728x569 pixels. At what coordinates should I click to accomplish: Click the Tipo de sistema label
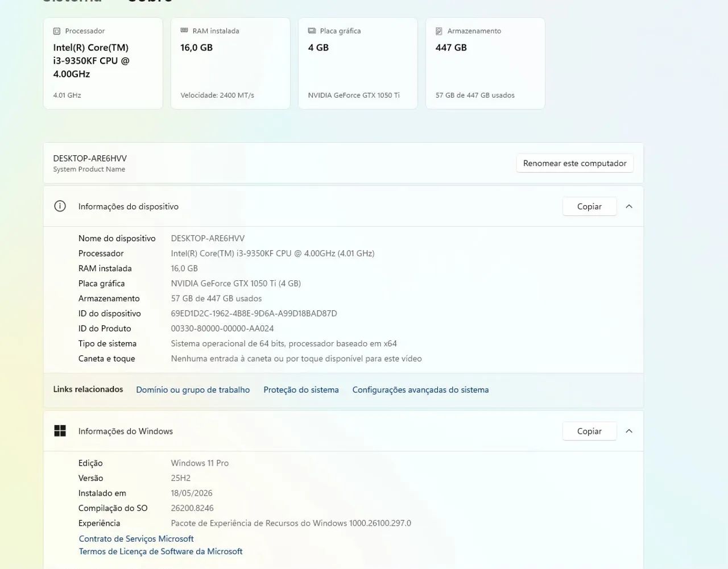click(x=107, y=344)
